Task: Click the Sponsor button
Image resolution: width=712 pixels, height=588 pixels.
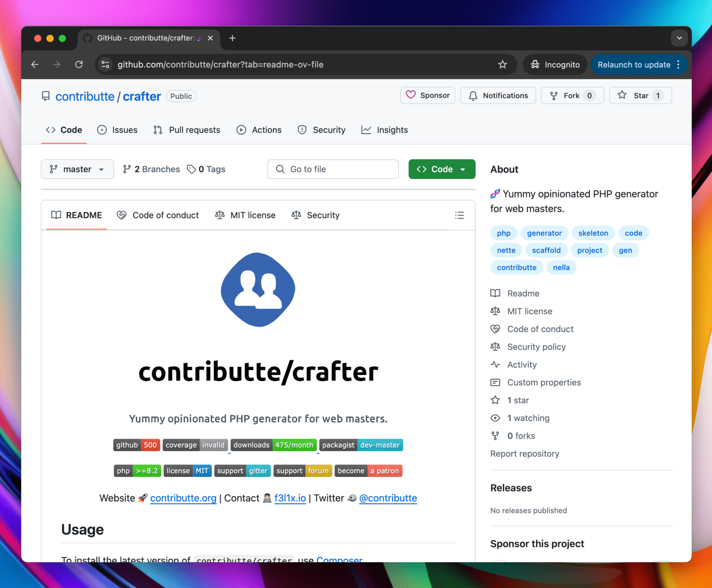Action: [x=427, y=95]
